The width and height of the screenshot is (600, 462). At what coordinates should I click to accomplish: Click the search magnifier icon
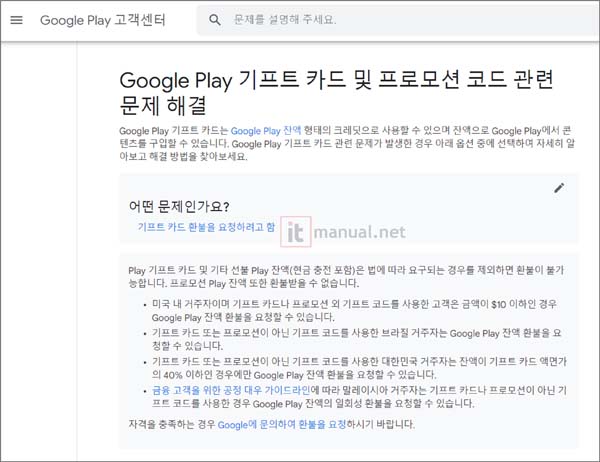215,20
